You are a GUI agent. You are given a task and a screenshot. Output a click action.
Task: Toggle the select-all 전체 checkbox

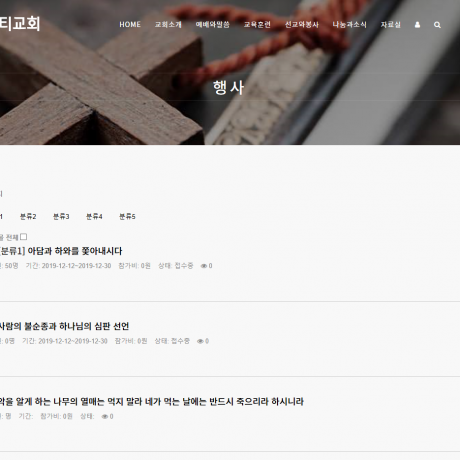(x=23, y=237)
